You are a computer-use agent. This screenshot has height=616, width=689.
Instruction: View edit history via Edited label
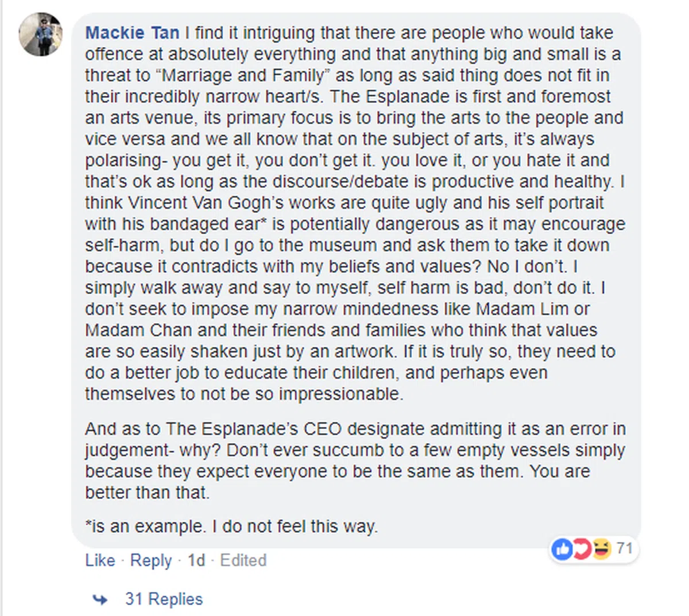click(x=243, y=560)
